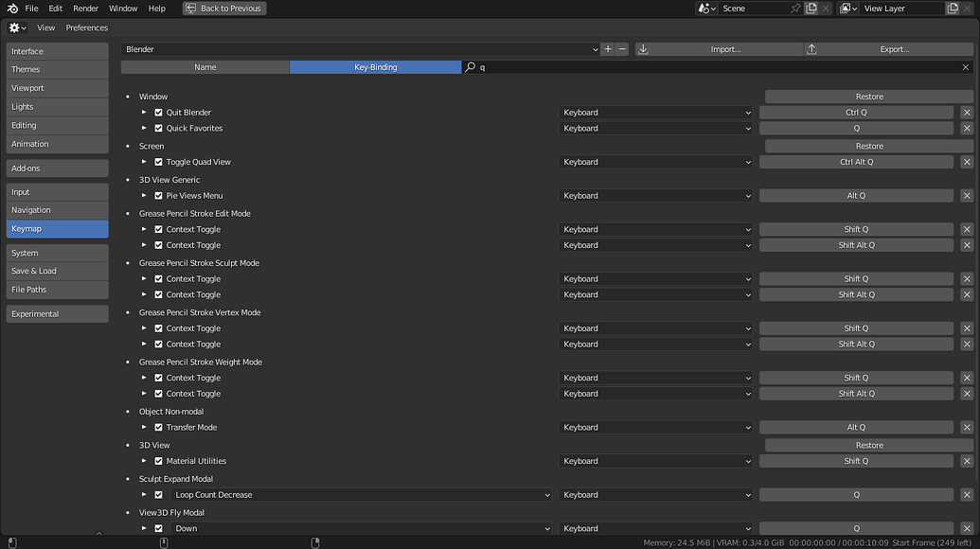This screenshot has width=980, height=549.
Task: Uncheck Toggle Quad View keymap entry
Action: (158, 162)
